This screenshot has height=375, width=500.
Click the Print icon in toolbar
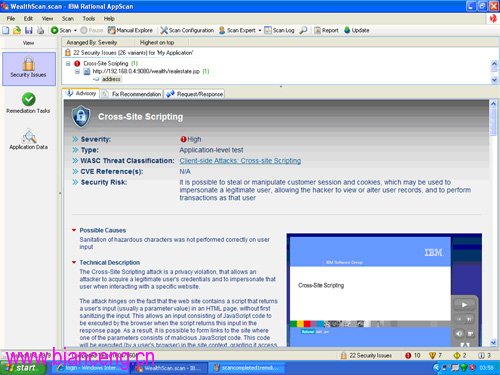tap(40, 30)
